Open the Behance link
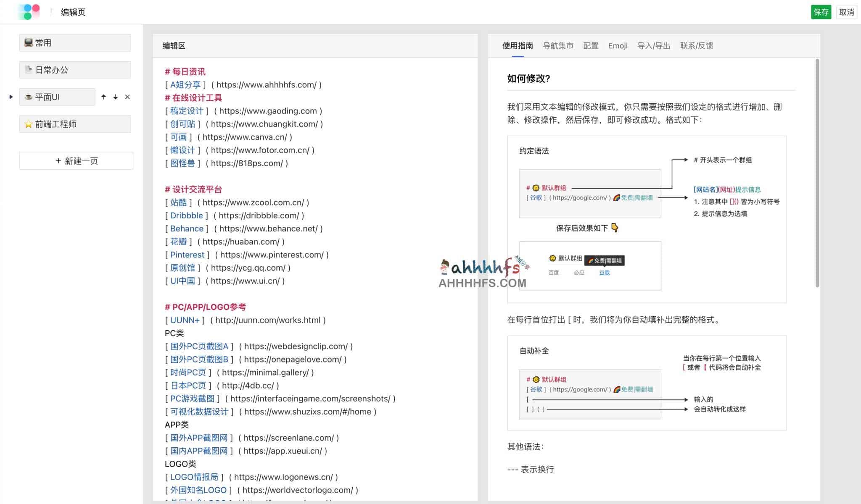The image size is (861, 504). click(x=186, y=228)
